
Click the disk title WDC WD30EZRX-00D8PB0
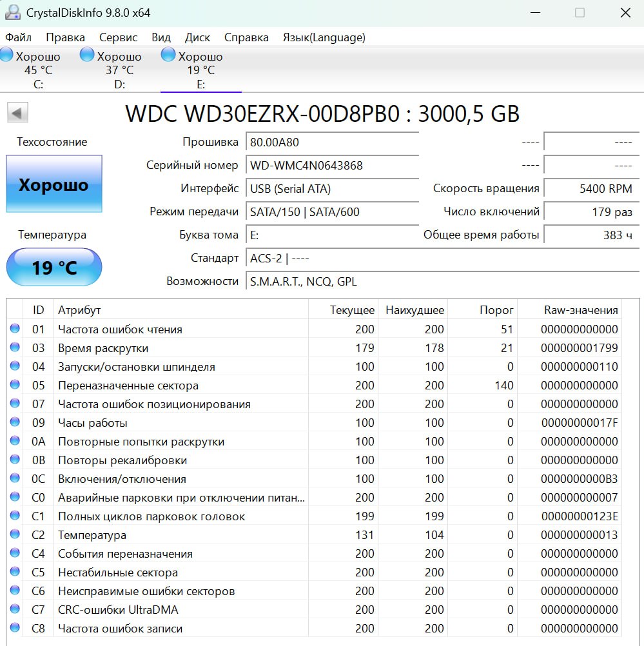(262, 113)
